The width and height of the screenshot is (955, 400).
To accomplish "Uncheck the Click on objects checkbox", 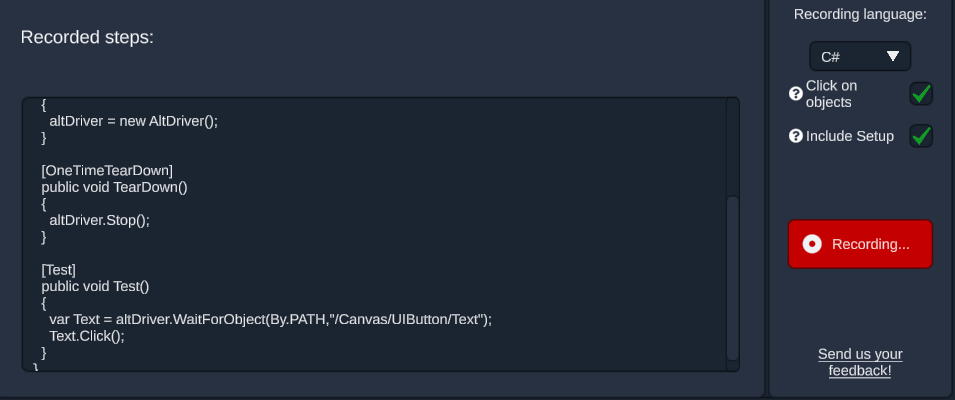I will click(x=921, y=94).
